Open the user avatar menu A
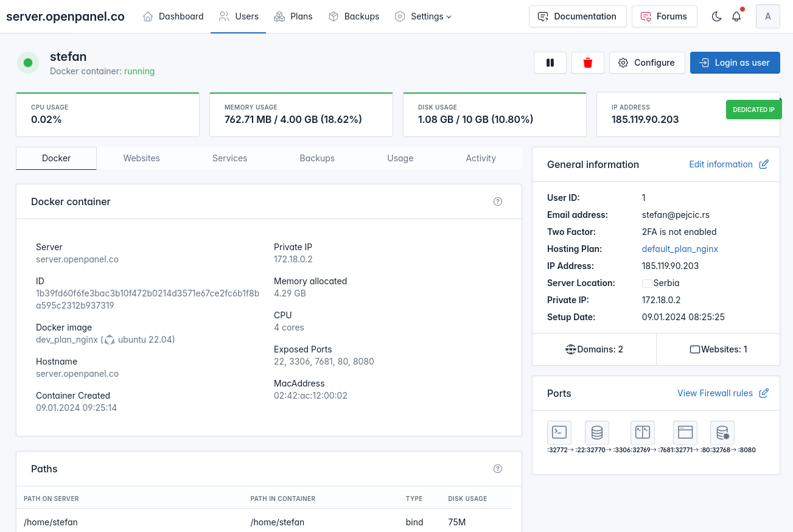Screen dimensions: 793x532 pyautogui.click(x=767, y=16)
